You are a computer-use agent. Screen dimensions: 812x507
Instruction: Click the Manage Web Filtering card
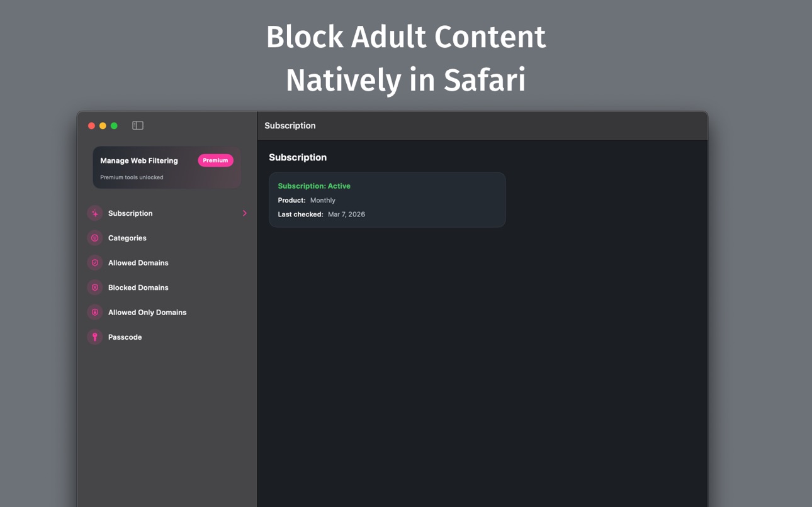tap(167, 167)
